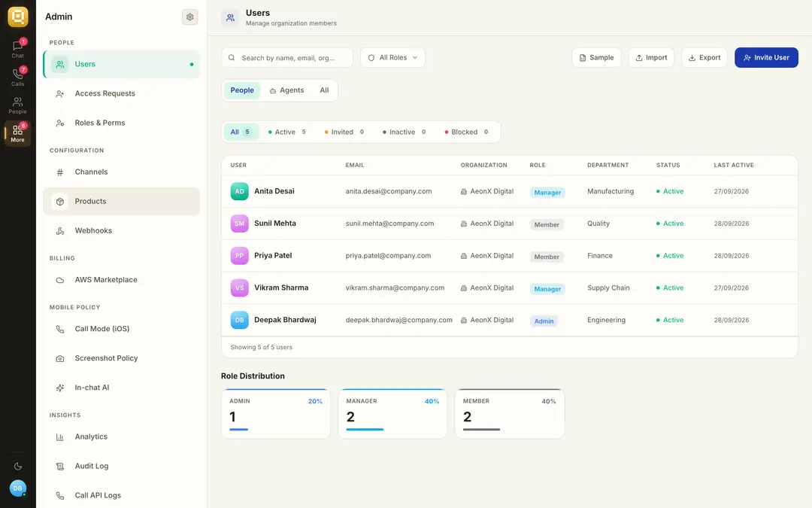The width and height of the screenshot is (812, 508).
Task: Open the app logo in the top-left corner
Action: coord(17,17)
